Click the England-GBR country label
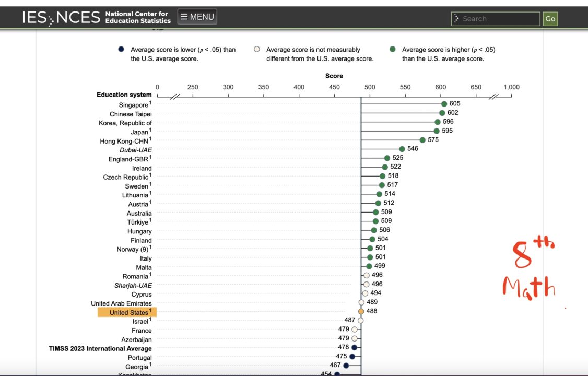This screenshot has height=376, width=588. (128, 159)
